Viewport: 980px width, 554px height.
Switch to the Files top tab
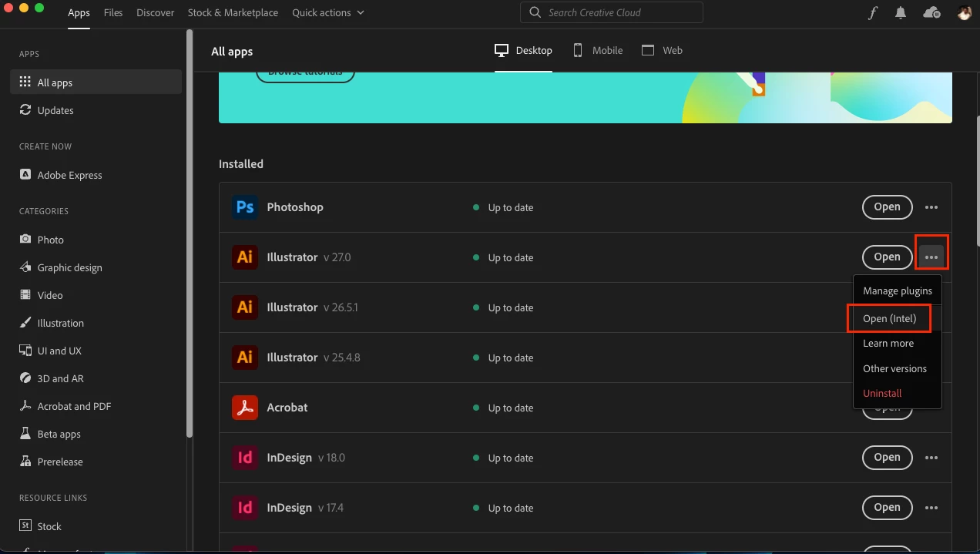click(x=113, y=13)
